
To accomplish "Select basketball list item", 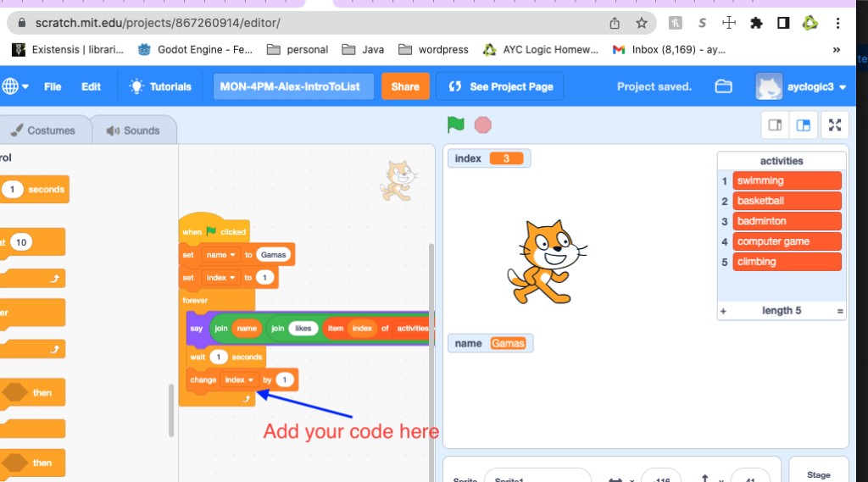I will coord(787,201).
